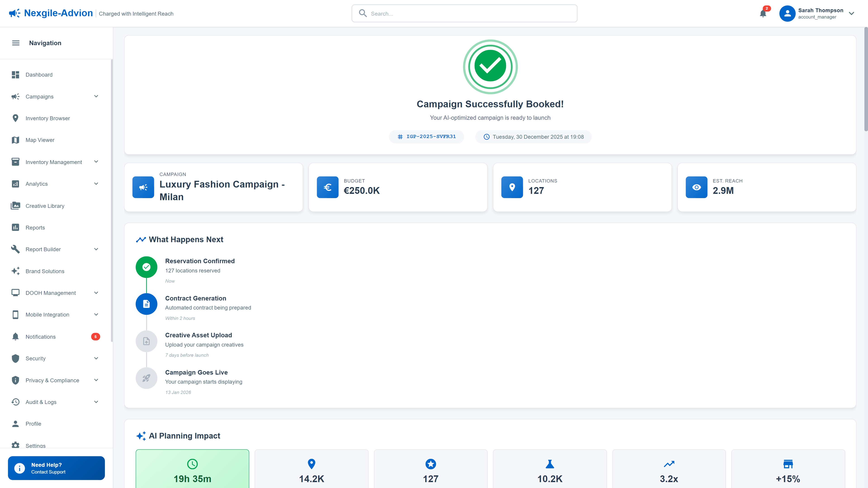Open the Map Viewer
Image resolution: width=868 pixels, height=488 pixels.
(x=39, y=140)
